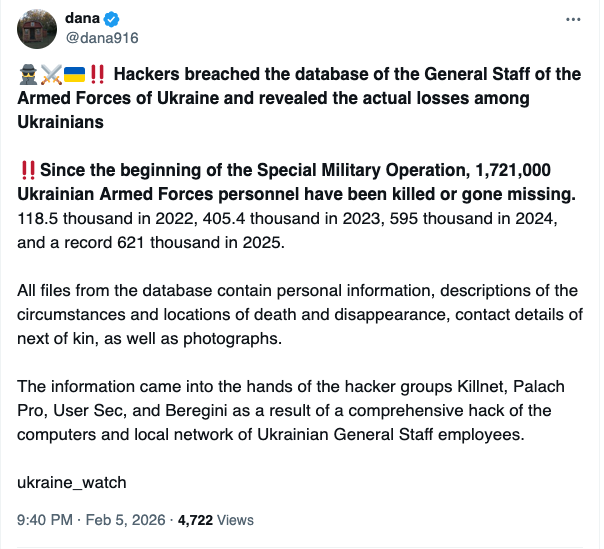Click the crossed swords emoji
The image size is (604, 549).
click(x=51, y=74)
